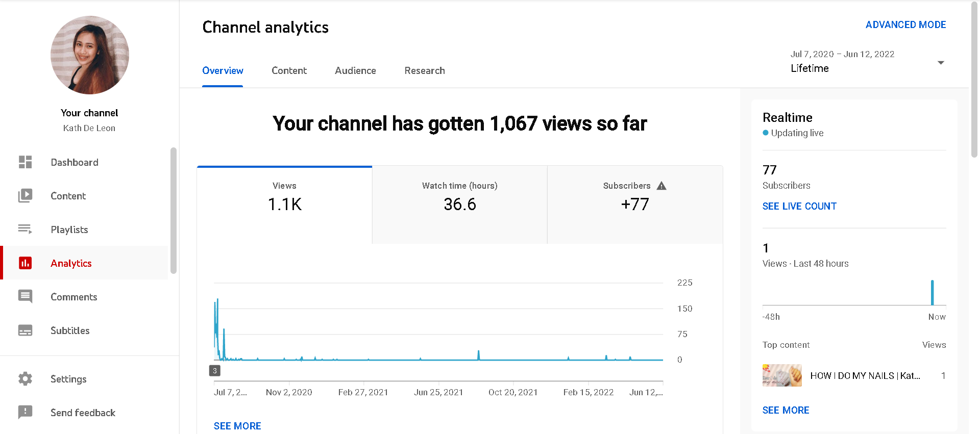Open the HOW I DO MY NAILS thumbnail
980x434 pixels.
click(782, 375)
